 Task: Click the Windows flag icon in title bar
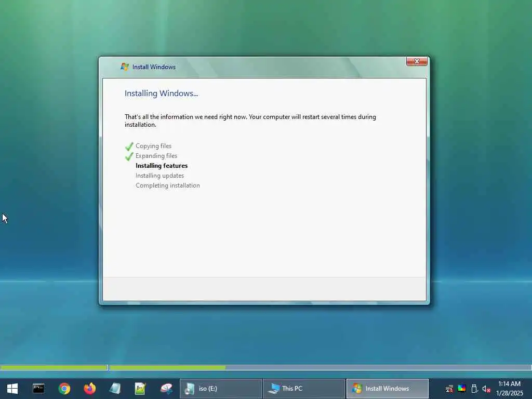coord(125,67)
